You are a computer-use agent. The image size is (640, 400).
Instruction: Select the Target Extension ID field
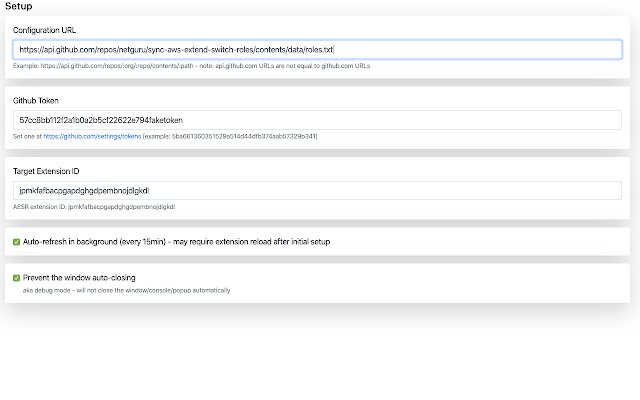(317, 191)
